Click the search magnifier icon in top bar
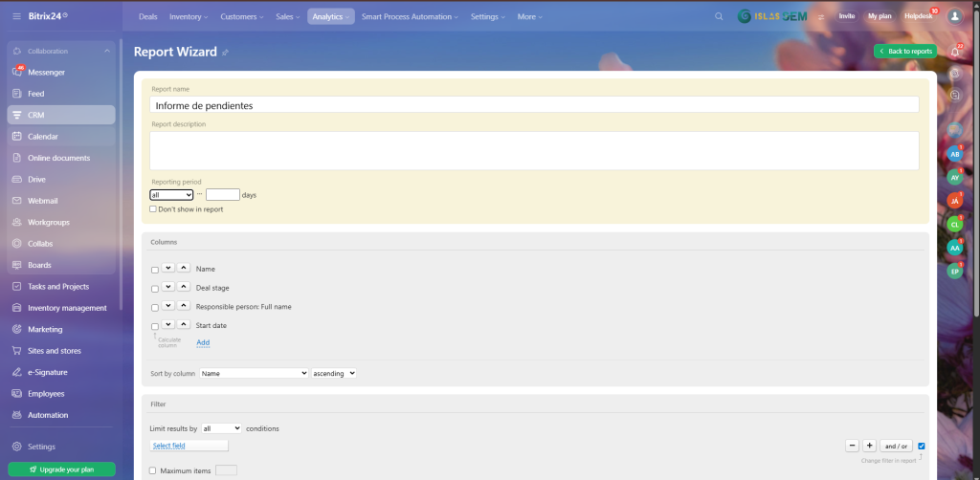980x480 pixels. coord(720,16)
